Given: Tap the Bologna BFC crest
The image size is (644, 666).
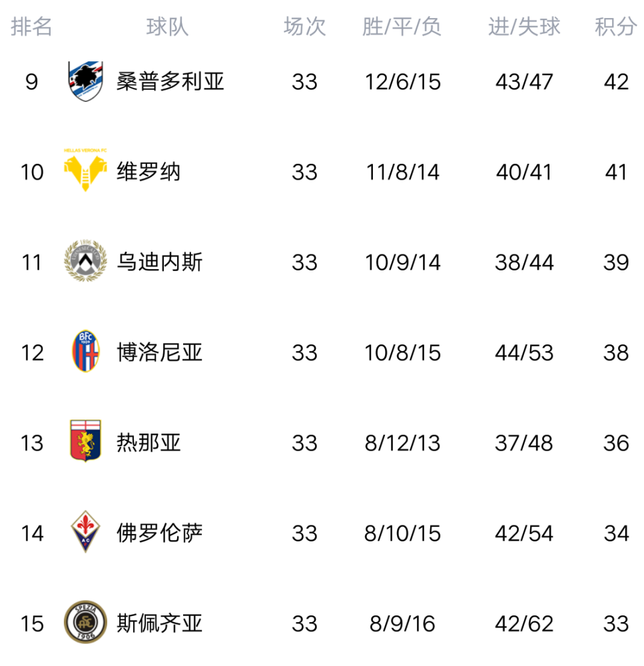Looking at the screenshot, I should 85,351.
